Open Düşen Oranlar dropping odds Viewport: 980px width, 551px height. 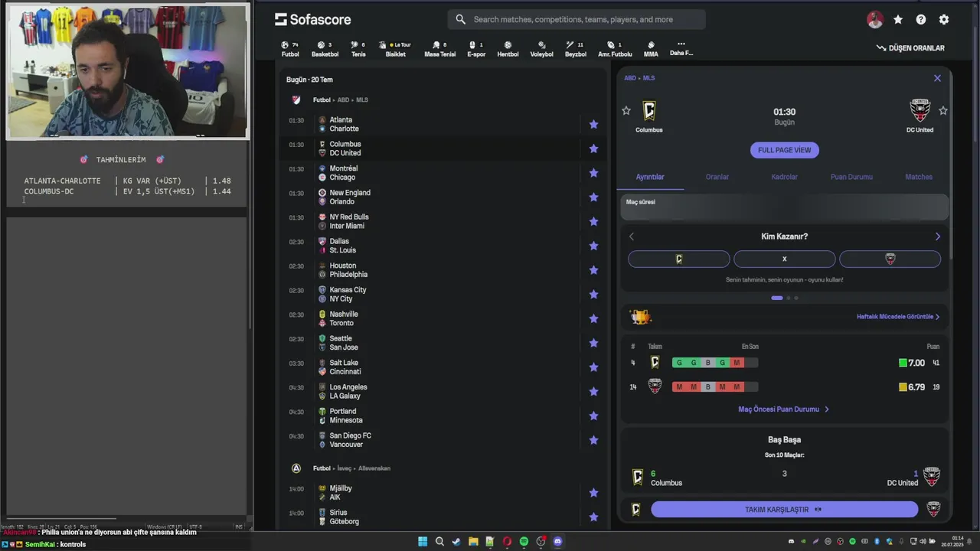[x=910, y=48]
